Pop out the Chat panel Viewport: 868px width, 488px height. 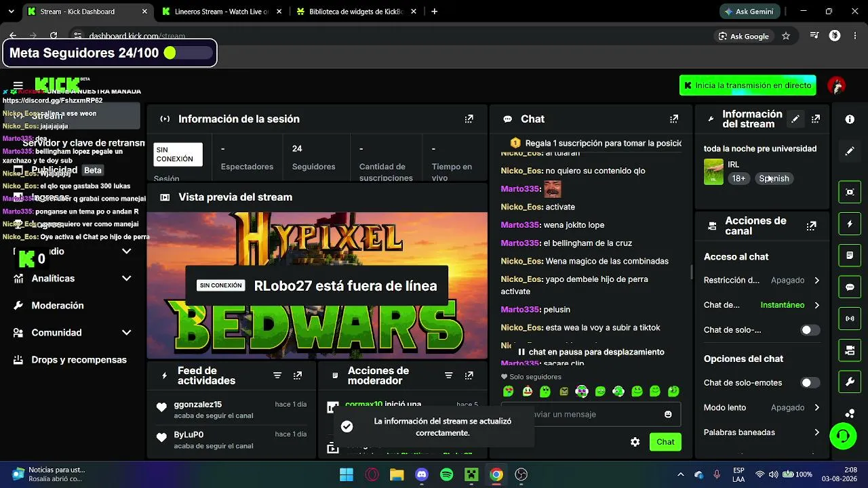coord(673,119)
